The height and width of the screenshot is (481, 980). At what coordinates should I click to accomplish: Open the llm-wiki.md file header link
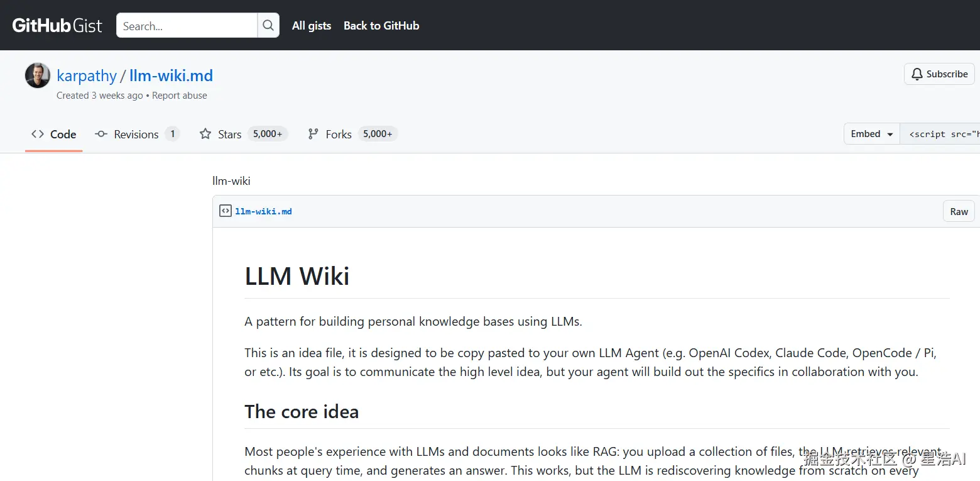tap(263, 211)
